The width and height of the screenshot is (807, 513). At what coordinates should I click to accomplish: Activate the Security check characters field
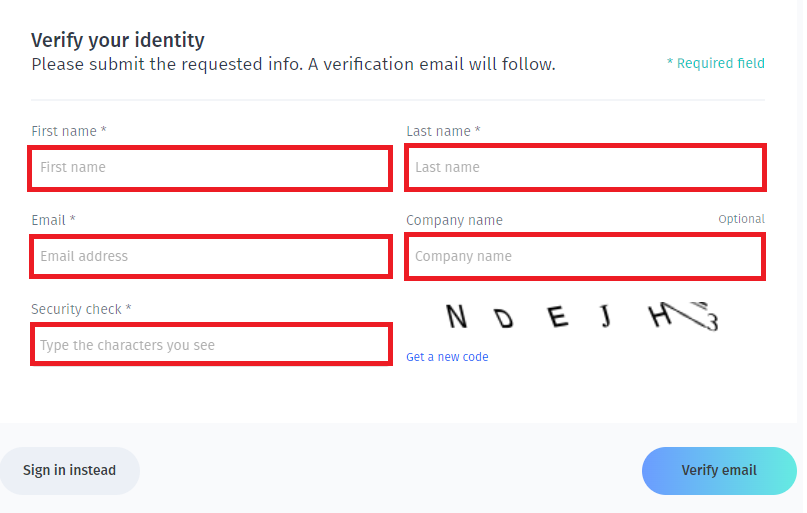click(x=211, y=344)
